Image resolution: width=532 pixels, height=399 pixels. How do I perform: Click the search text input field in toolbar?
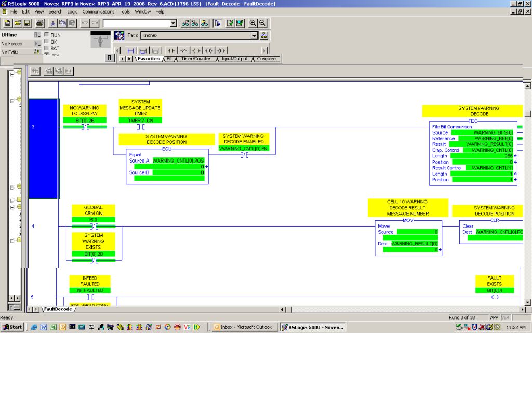pyautogui.click(x=137, y=23)
